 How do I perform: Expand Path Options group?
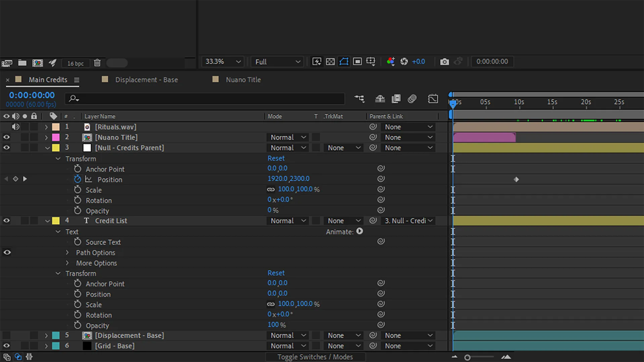tap(67, 252)
